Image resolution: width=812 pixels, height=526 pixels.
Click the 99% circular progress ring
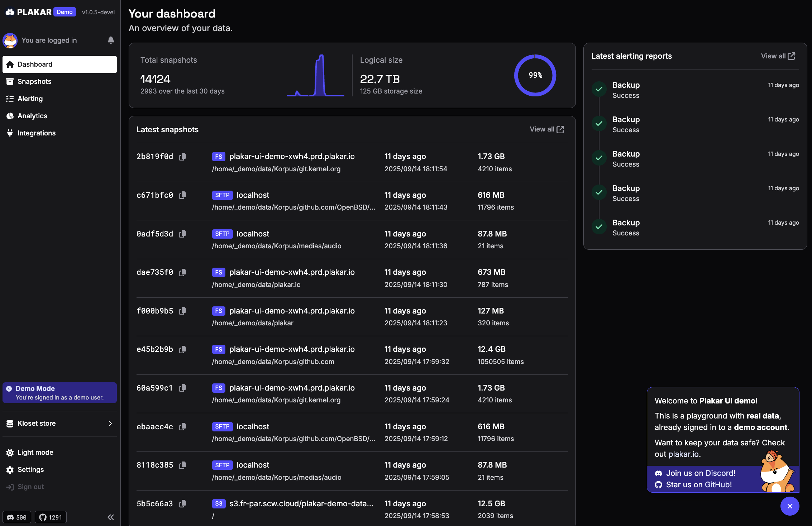(x=535, y=75)
